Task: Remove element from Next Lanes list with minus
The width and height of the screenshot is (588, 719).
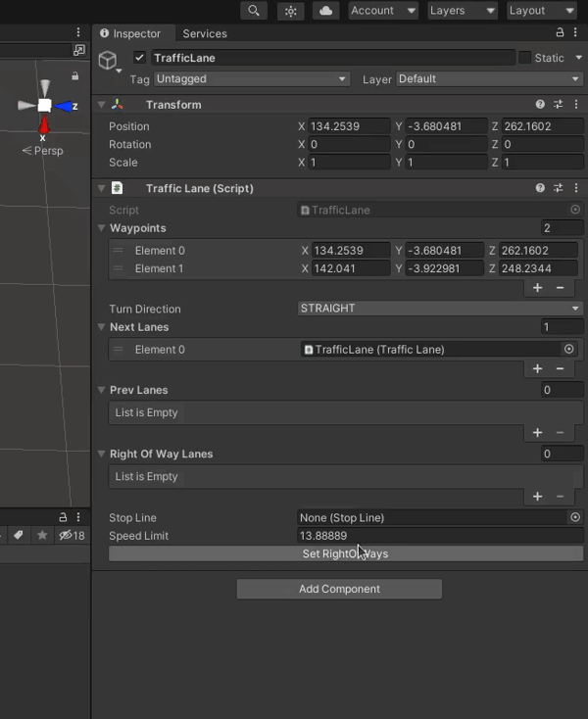Action: coord(561,368)
